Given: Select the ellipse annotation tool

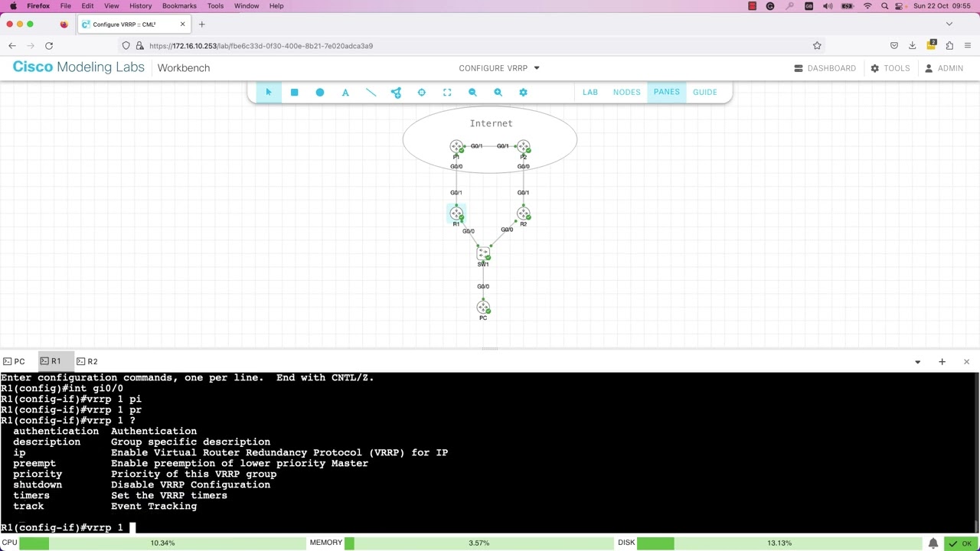Looking at the screenshot, I should click(x=320, y=93).
